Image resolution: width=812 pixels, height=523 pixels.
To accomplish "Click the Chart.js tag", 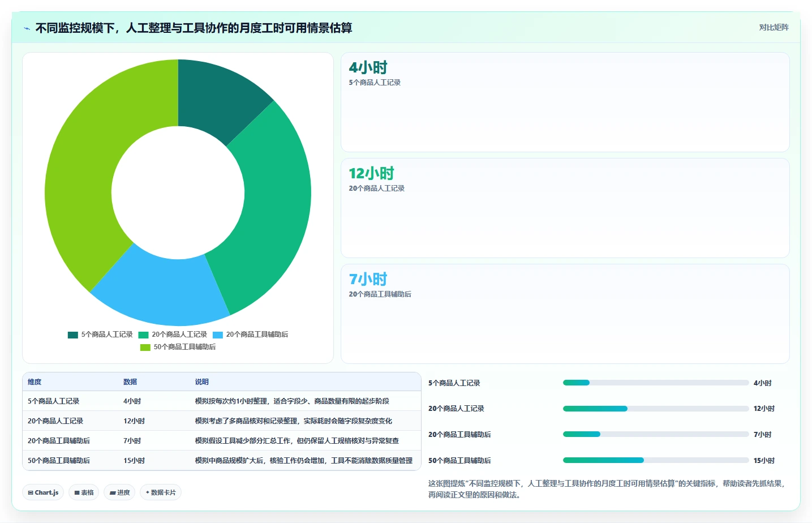I will (x=43, y=492).
